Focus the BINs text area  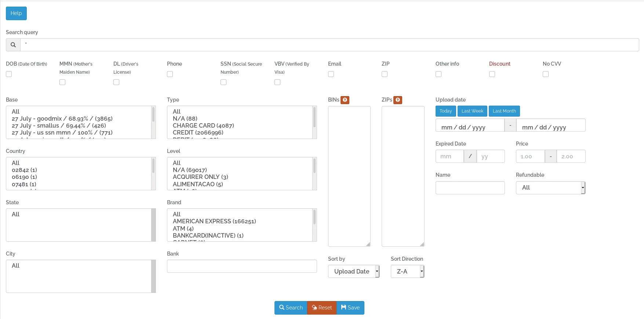pos(349,176)
